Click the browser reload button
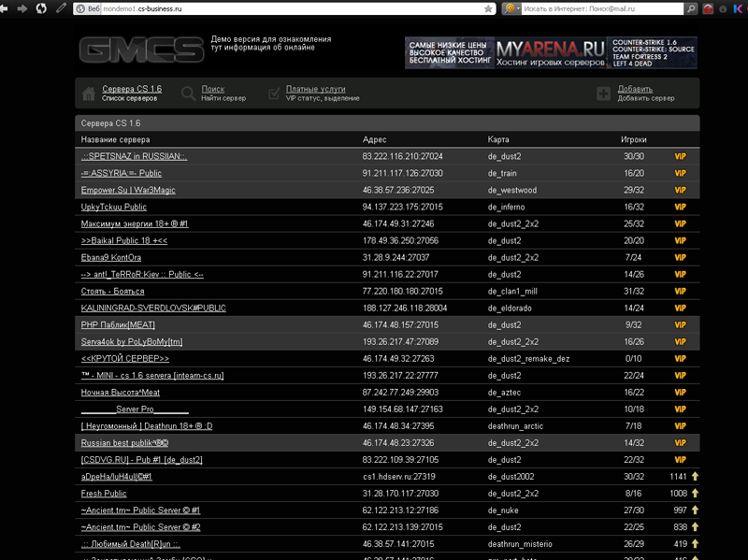The height and width of the screenshot is (560, 748). click(x=40, y=8)
